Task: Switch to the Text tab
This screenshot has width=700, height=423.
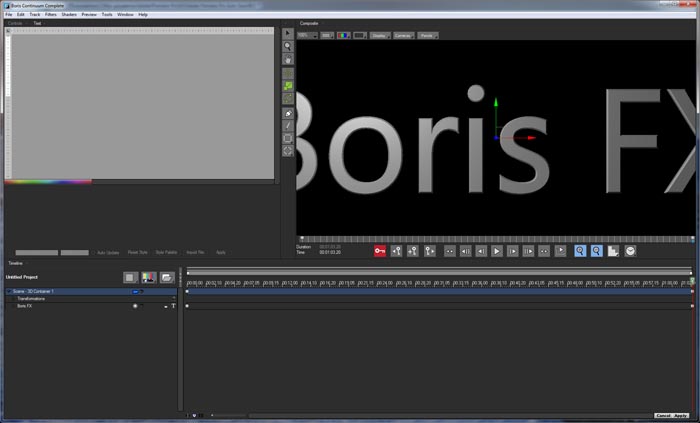Action: pos(38,23)
